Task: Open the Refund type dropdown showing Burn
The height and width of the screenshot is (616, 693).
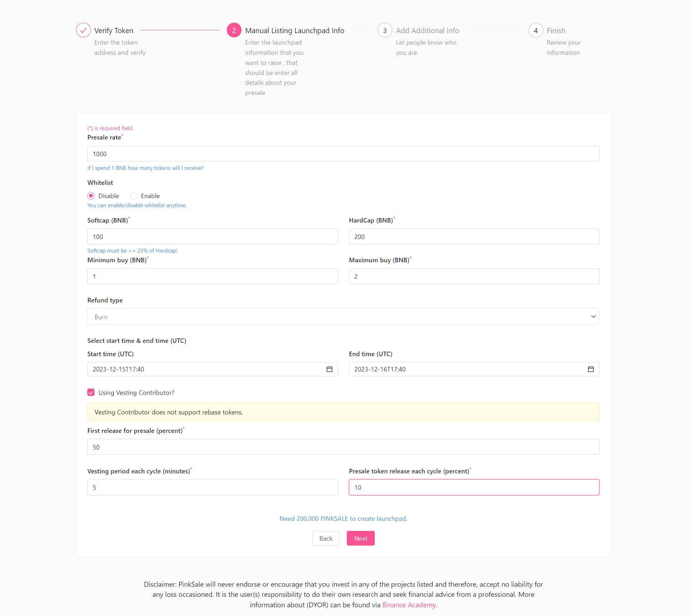Action: (x=343, y=316)
